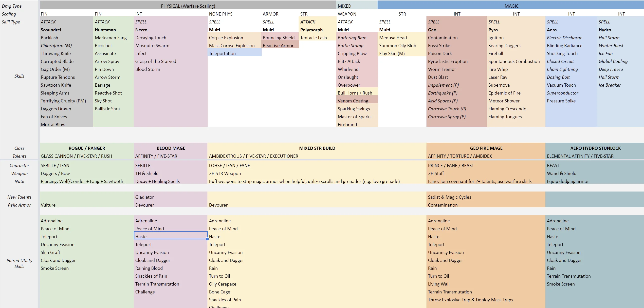Click the Winter Blast cell
The height and width of the screenshot is (308, 644).
coord(621,46)
